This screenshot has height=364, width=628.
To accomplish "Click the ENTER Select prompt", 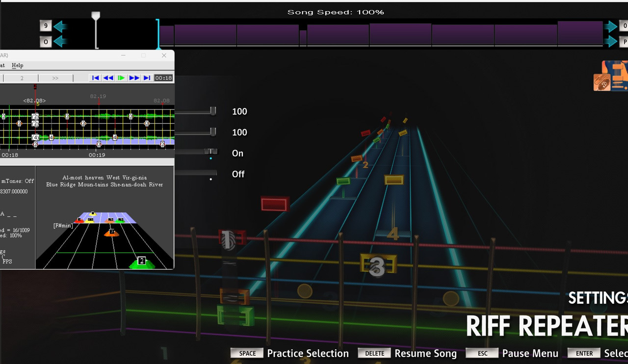I will click(x=598, y=353).
